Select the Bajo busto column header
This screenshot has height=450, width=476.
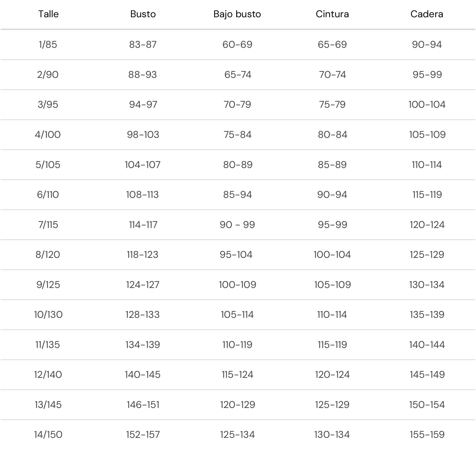(x=237, y=14)
